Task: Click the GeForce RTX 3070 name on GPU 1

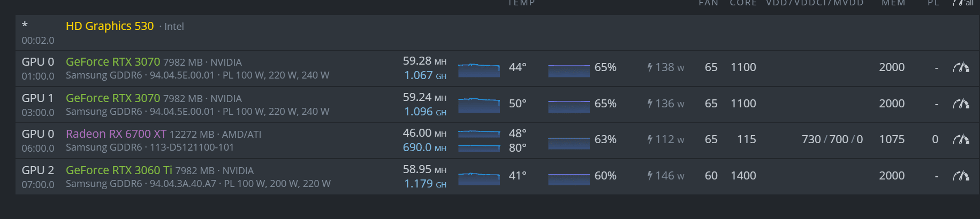Action: [x=113, y=98]
